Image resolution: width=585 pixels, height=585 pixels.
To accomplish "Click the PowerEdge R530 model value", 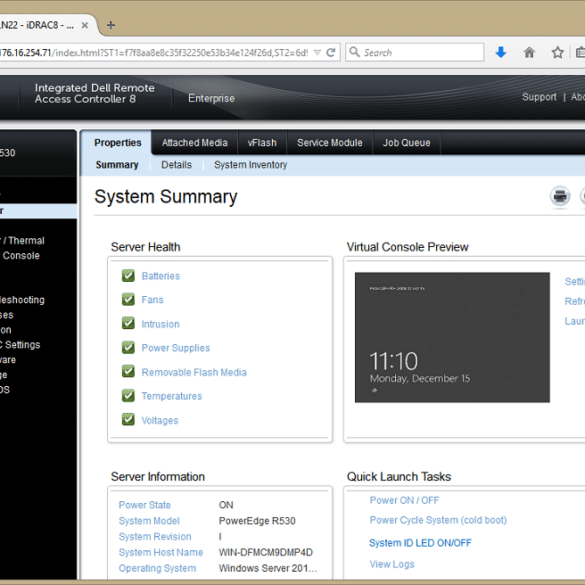I will (257, 521).
